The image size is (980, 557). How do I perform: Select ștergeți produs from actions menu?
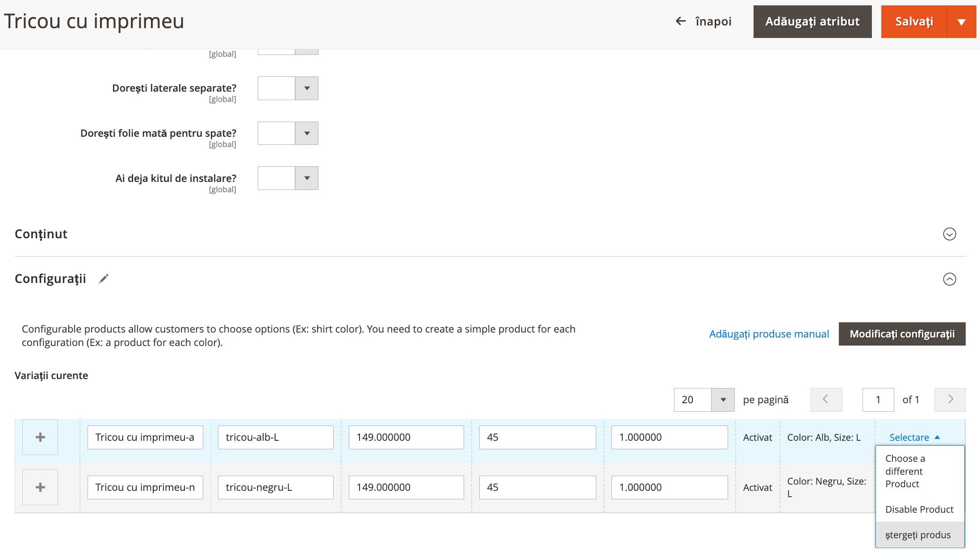click(x=920, y=535)
